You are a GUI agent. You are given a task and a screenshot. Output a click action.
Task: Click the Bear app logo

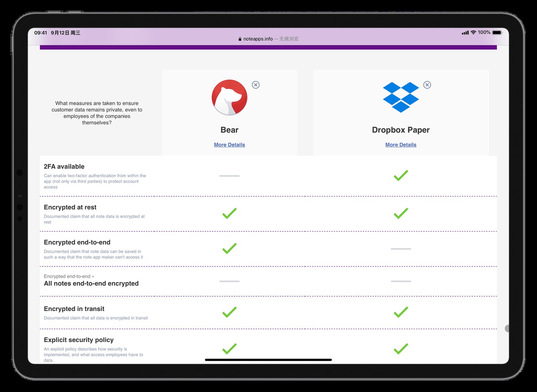(229, 97)
